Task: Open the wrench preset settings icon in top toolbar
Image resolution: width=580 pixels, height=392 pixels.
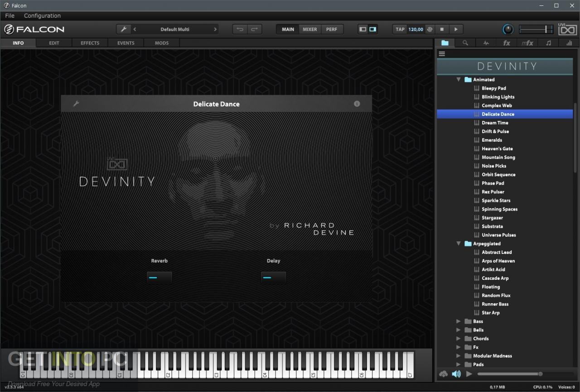Action: coord(123,29)
